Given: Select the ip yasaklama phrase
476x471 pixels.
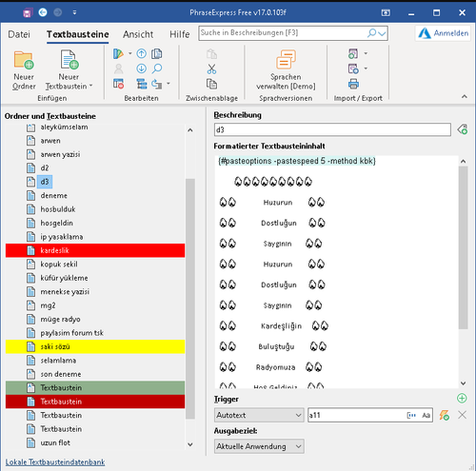Looking at the screenshot, I should tap(62, 237).
